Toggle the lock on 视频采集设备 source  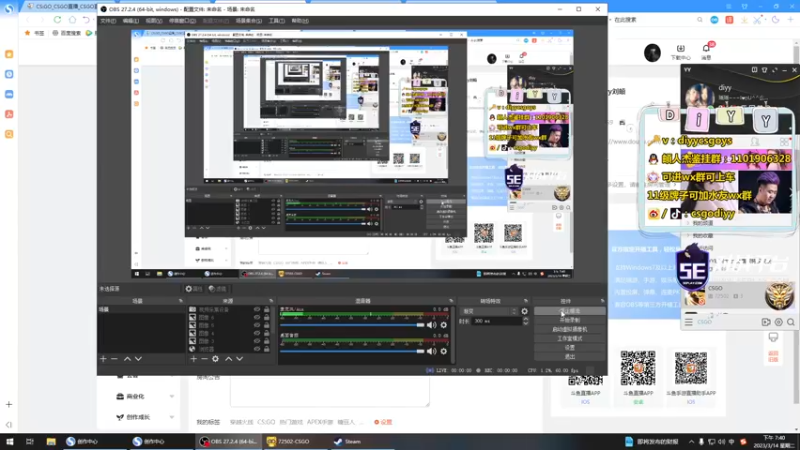266,310
